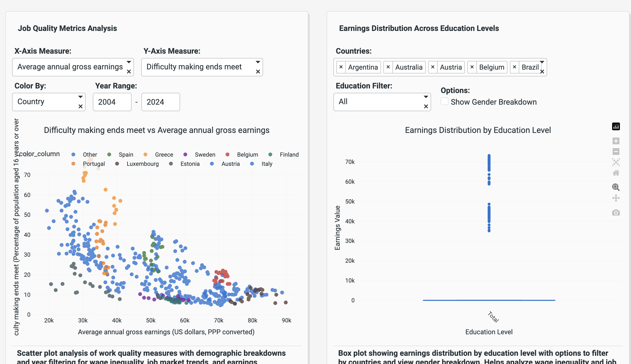Click the Plotly logo icon in modebar

616,126
